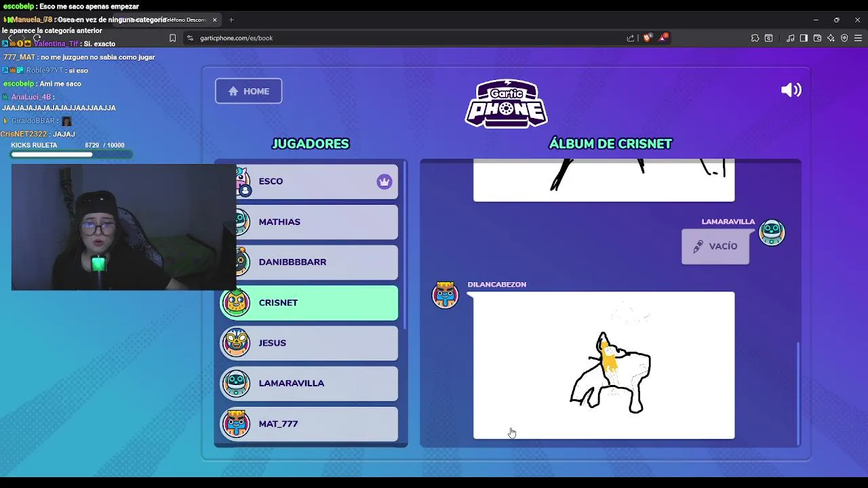
Task: Select the highlighted CRISNET player row
Action: (x=309, y=303)
